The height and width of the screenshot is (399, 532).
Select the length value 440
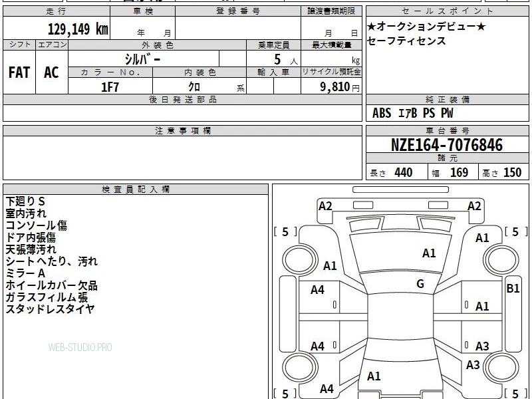tap(404, 173)
